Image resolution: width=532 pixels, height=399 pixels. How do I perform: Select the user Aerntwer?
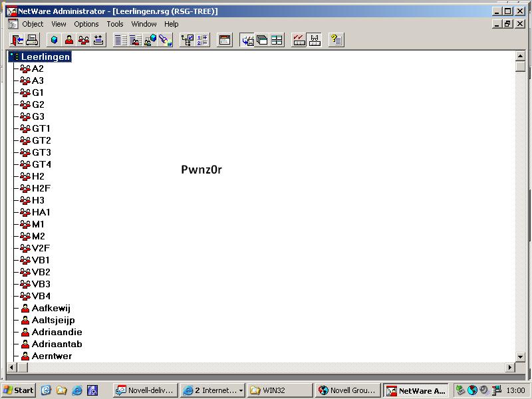[52, 356]
